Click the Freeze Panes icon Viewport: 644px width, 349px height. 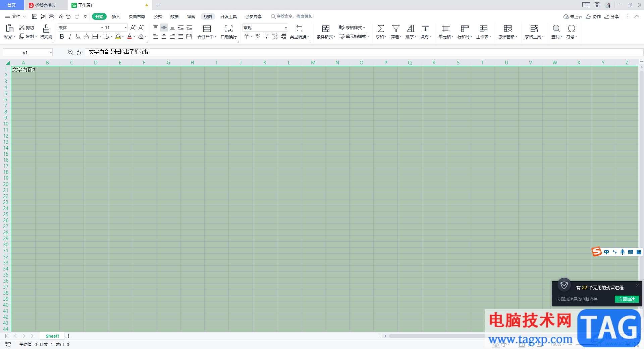[508, 29]
